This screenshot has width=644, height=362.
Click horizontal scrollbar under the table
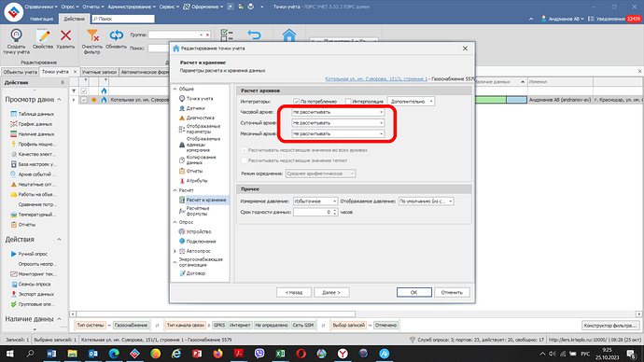216,314
